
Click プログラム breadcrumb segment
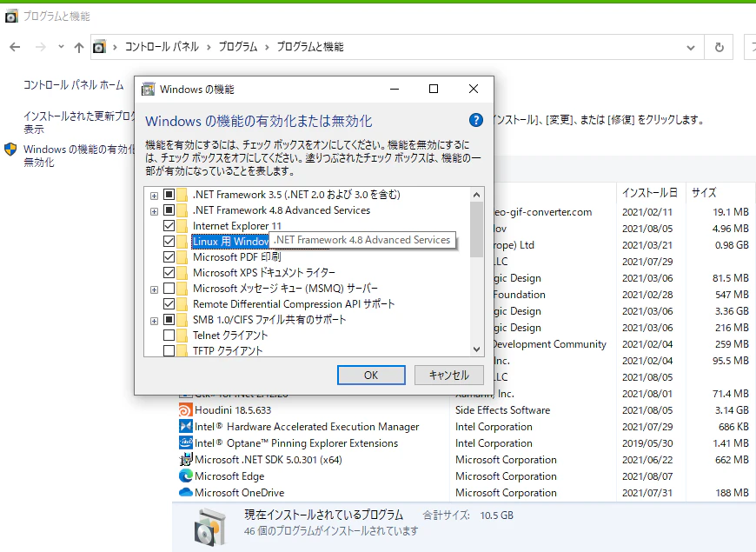[x=238, y=47]
